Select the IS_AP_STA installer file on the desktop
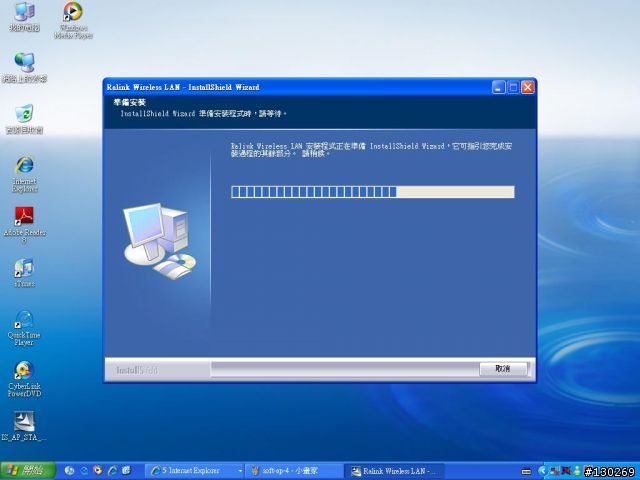Image resolution: width=640 pixels, height=480 pixels. [24, 427]
